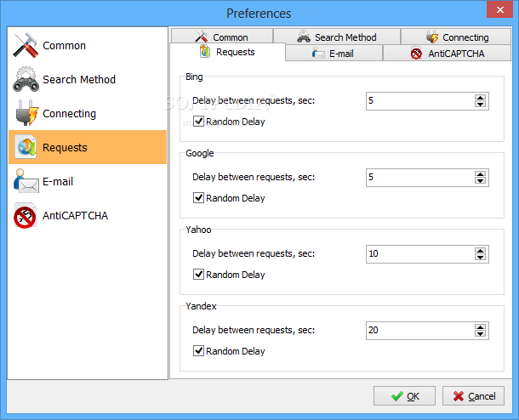The width and height of the screenshot is (519, 420).
Task: Increase Google delay with up arrow
Action: point(480,174)
